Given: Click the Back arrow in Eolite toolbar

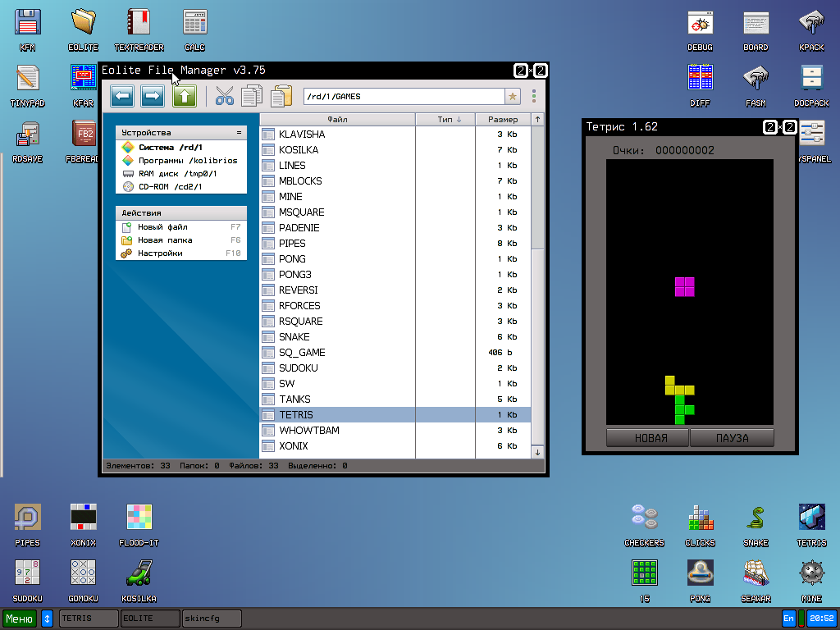Looking at the screenshot, I should pyautogui.click(x=122, y=97).
